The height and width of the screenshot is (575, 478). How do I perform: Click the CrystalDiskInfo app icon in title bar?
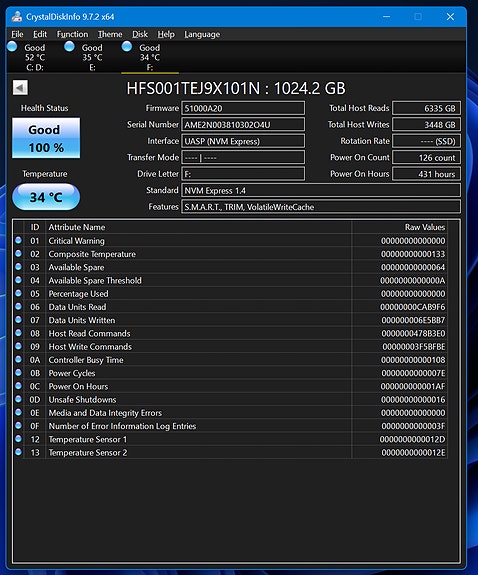(17, 17)
